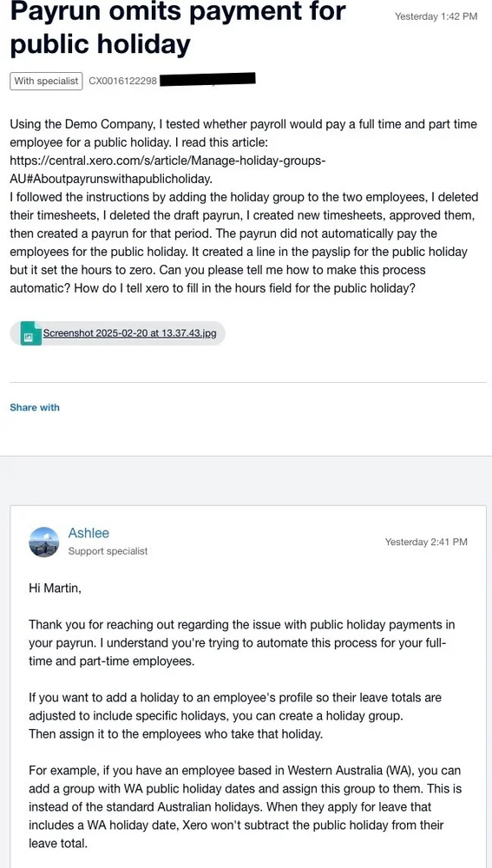Screen dimensions: 492x868
Task: Click Ashlee's profile avatar
Action: coord(43,542)
